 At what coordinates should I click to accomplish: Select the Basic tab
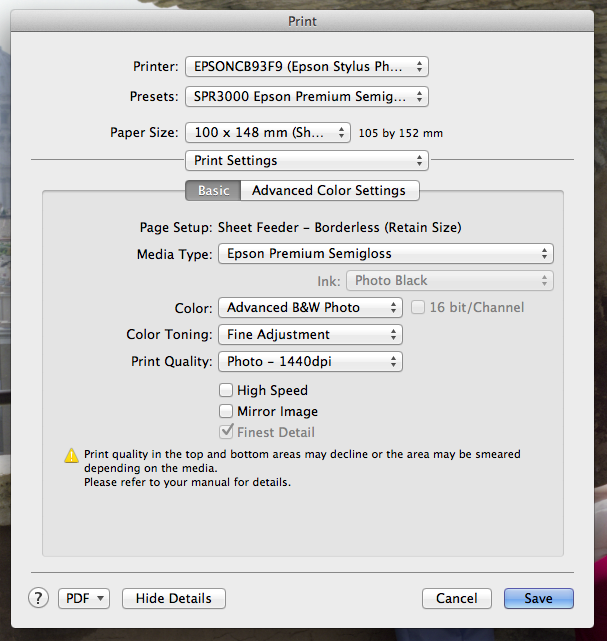(213, 190)
